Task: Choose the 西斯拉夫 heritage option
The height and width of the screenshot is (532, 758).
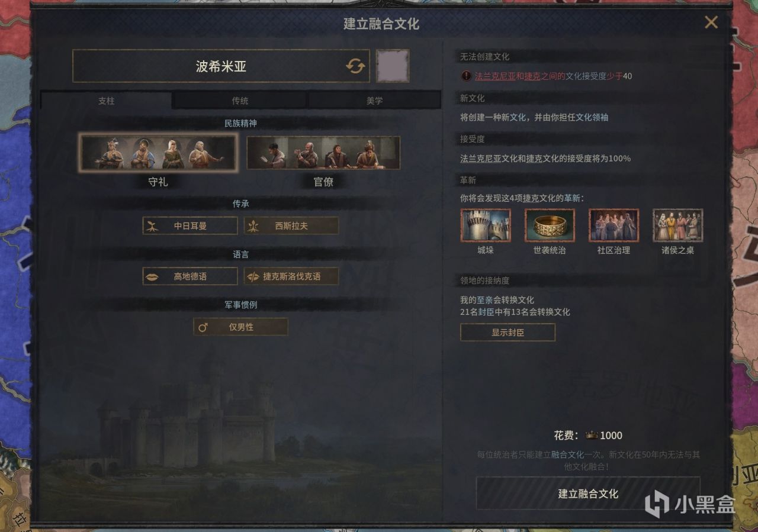Action: click(291, 225)
